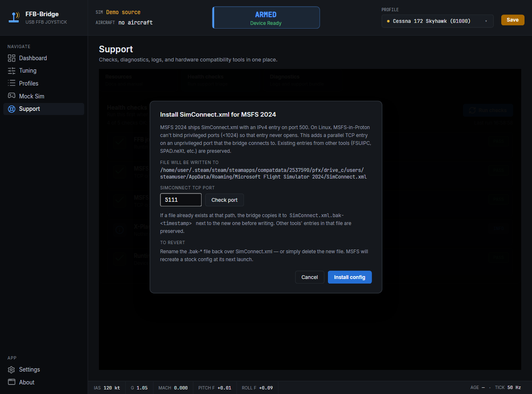
Task: Open Dashboard from the sidebar
Action: click(x=44, y=58)
